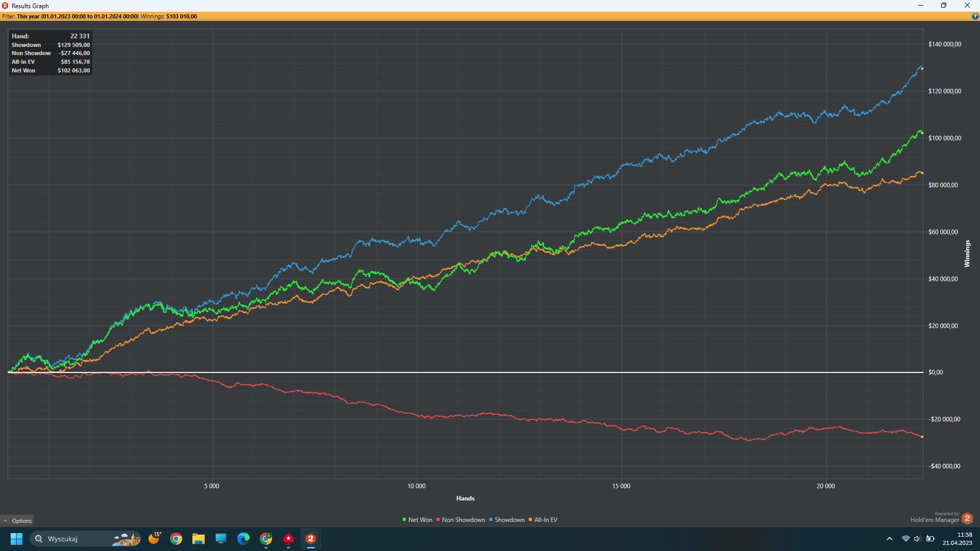The image size is (980, 551).
Task: Open the Wi-Fi network tray icon
Action: click(x=905, y=539)
